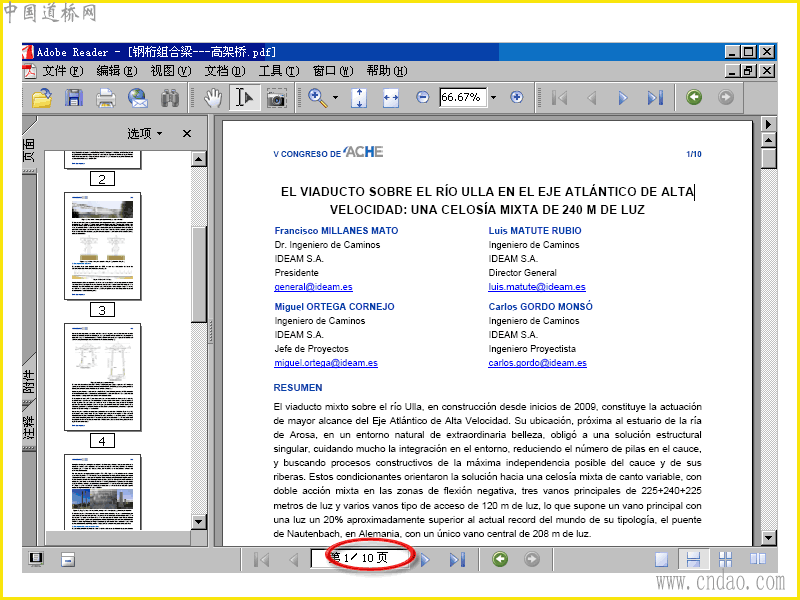This screenshot has height=600, width=800.
Task: Click the binoculars Search icon
Action: 170,98
